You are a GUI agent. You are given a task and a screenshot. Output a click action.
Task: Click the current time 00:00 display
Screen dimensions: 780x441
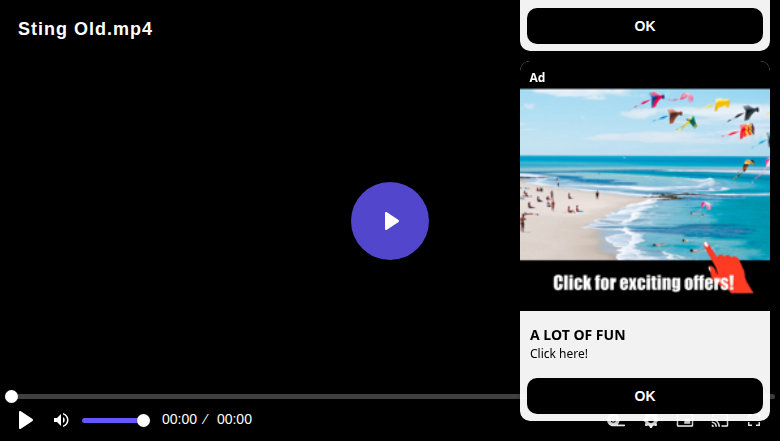179,419
